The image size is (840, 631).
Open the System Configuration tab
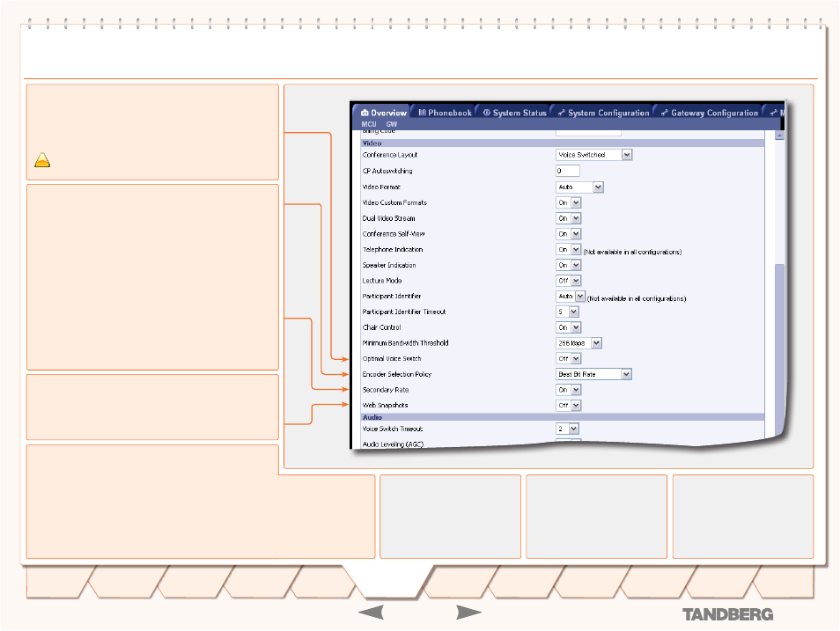pos(603,113)
